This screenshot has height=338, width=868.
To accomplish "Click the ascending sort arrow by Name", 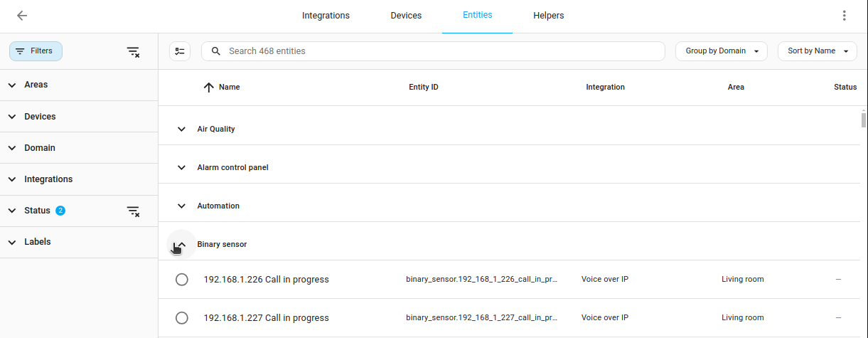I will tap(208, 88).
